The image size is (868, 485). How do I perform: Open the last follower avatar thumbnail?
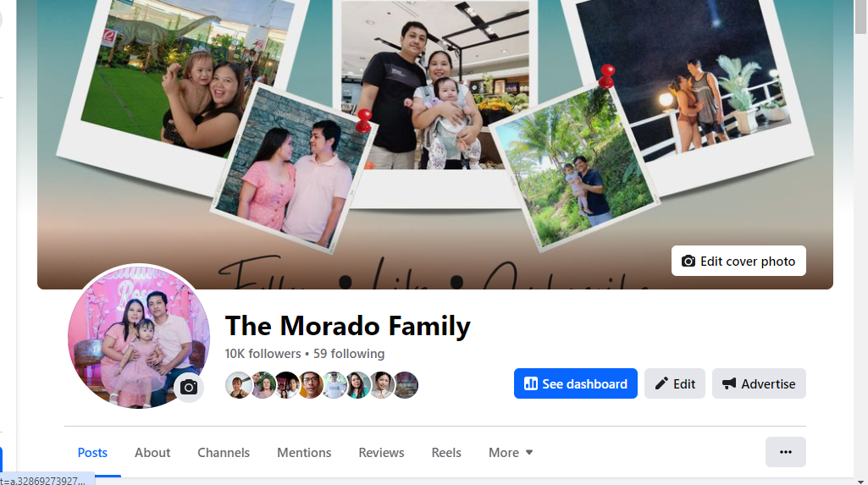(x=406, y=385)
